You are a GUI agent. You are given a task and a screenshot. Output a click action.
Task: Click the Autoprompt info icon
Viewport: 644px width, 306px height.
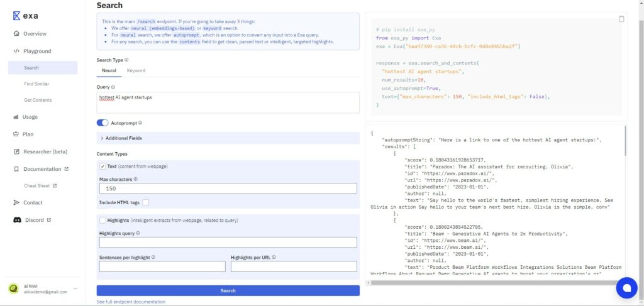coord(140,123)
